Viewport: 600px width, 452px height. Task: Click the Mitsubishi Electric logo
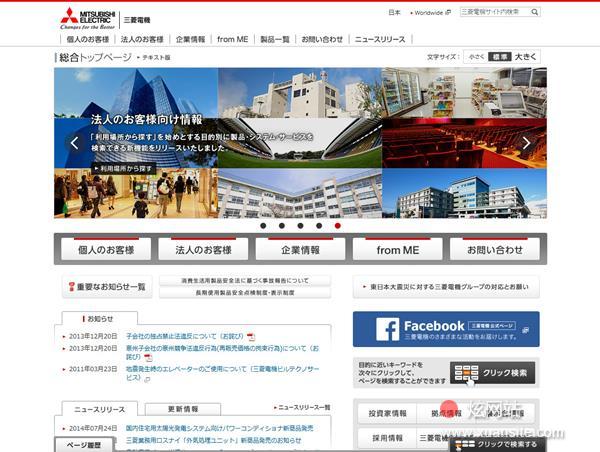(86, 17)
